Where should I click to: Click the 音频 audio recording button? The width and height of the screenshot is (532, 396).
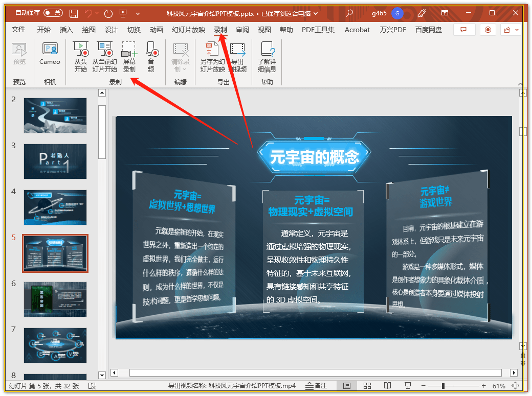[x=151, y=57]
